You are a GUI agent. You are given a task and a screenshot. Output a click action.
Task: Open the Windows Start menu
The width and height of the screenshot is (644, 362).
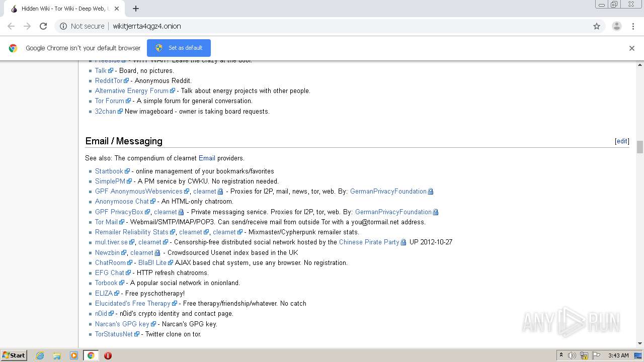click(x=14, y=355)
